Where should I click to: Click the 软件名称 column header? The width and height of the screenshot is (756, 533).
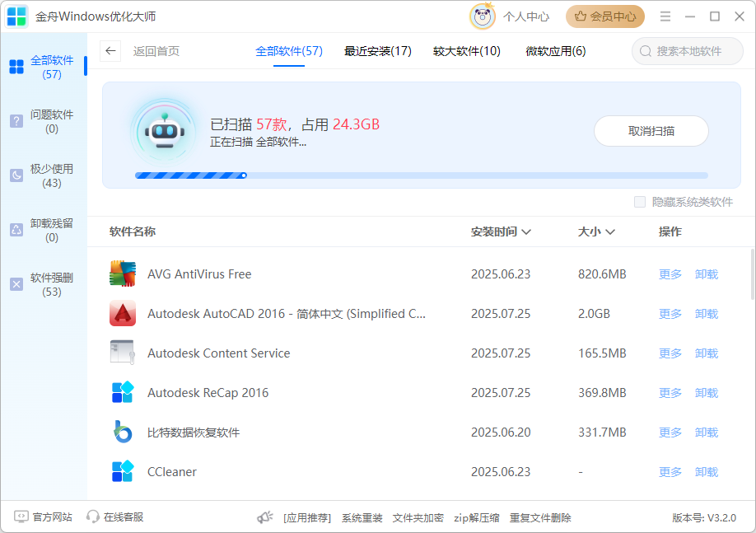click(133, 232)
